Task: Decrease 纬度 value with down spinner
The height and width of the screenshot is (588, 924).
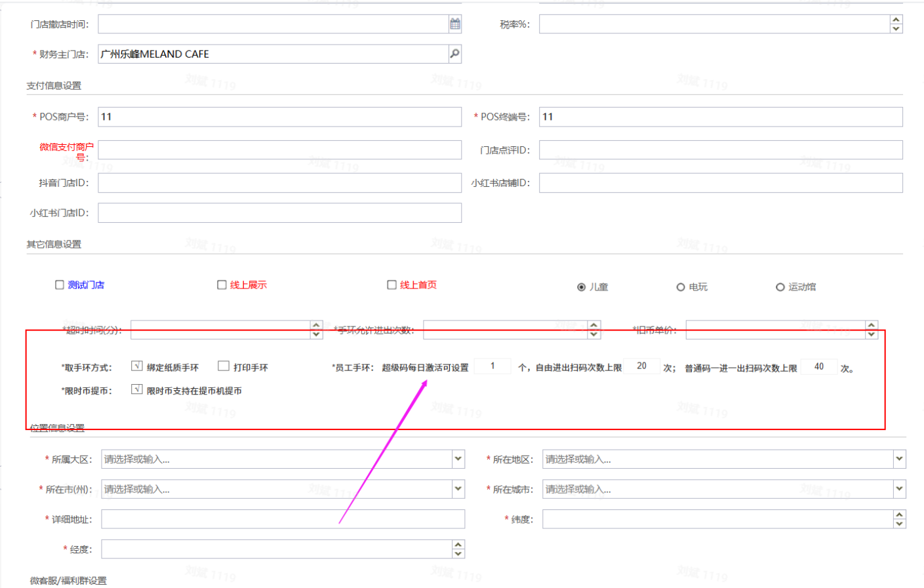Action: [x=899, y=523]
